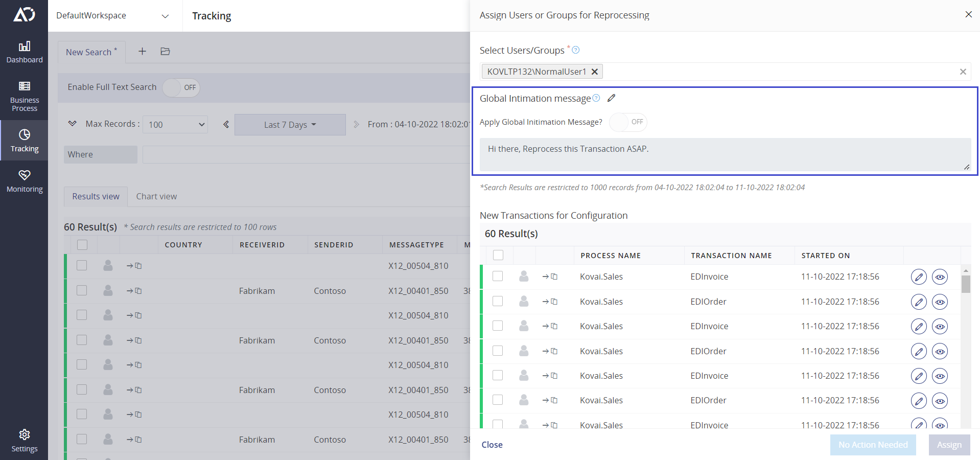This screenshot has width=980, height=460.
Task: Open the Last 7 Days dropdown
Action: [x=290, y=125]
